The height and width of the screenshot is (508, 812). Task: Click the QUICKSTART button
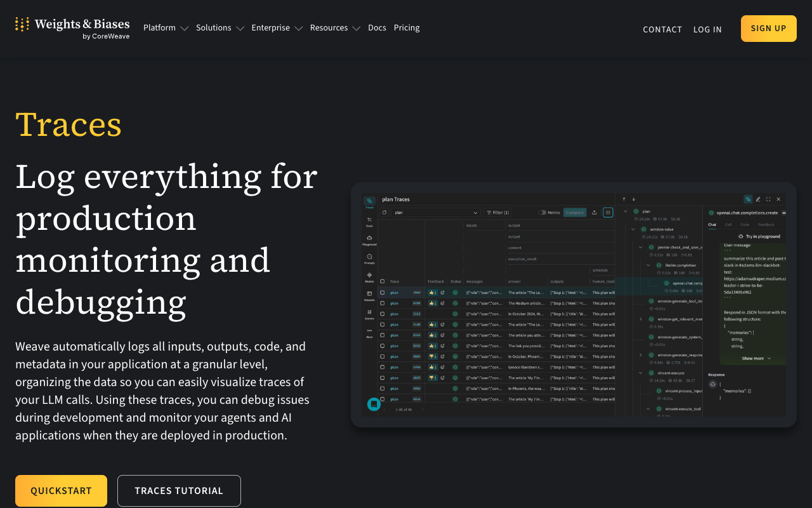61,491
